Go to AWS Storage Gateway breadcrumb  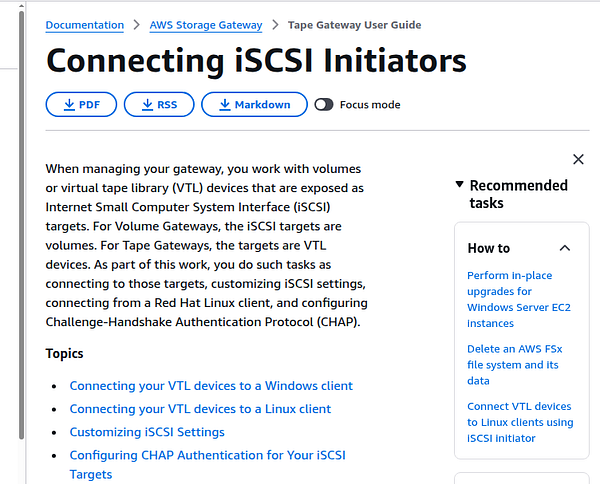coord(206,25)
